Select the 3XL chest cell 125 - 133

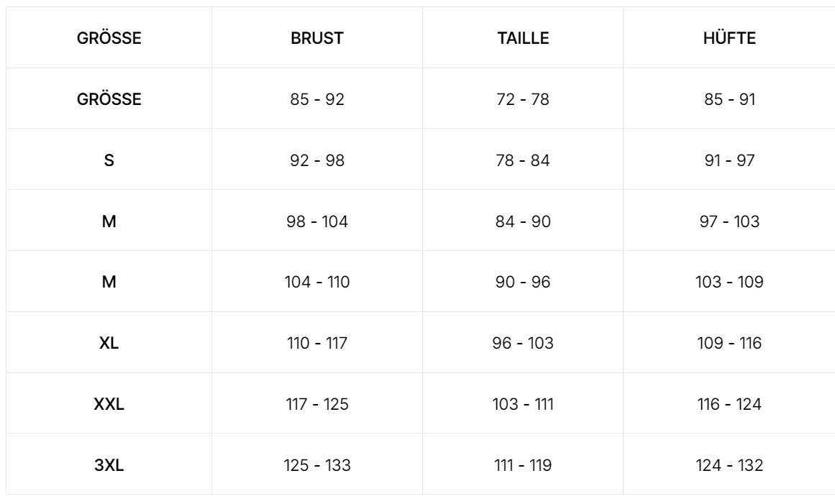(x=317, y=466)
